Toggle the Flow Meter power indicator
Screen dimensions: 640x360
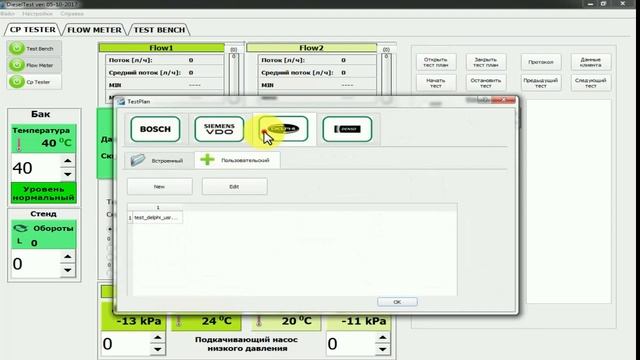(17, 65)
